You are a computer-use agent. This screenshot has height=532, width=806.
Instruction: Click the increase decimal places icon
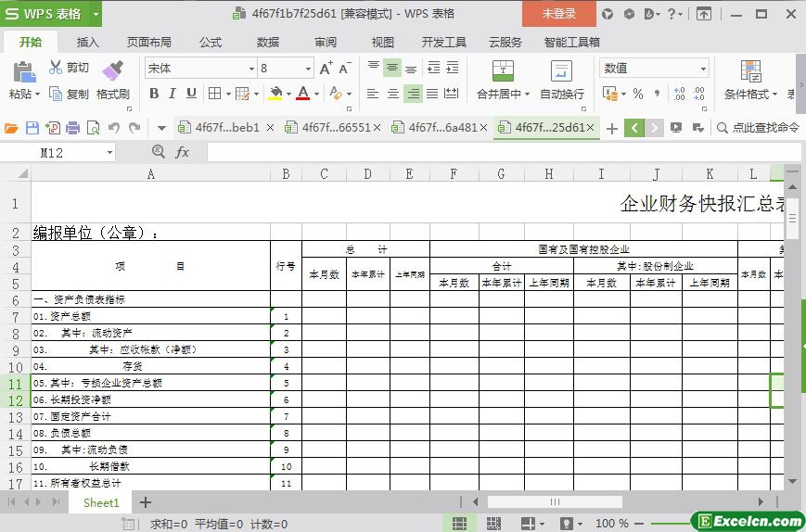pos(679,94)
